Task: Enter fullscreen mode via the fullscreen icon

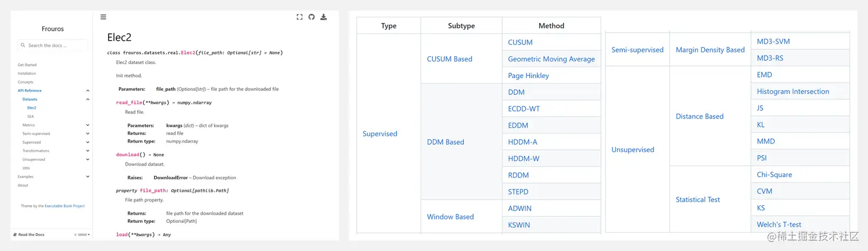Action: (300, 17)
